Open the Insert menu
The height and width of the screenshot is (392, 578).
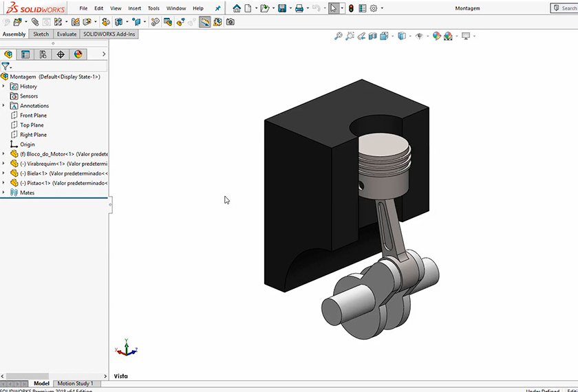(x=134, y=8)
